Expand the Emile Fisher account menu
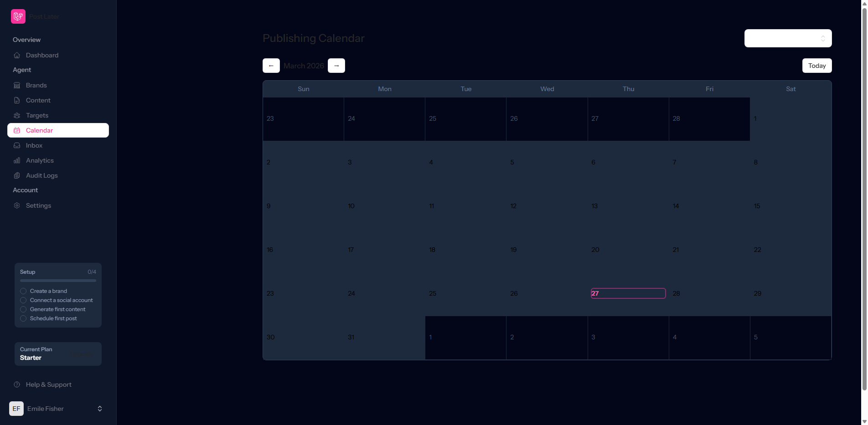 pos(99,409)
